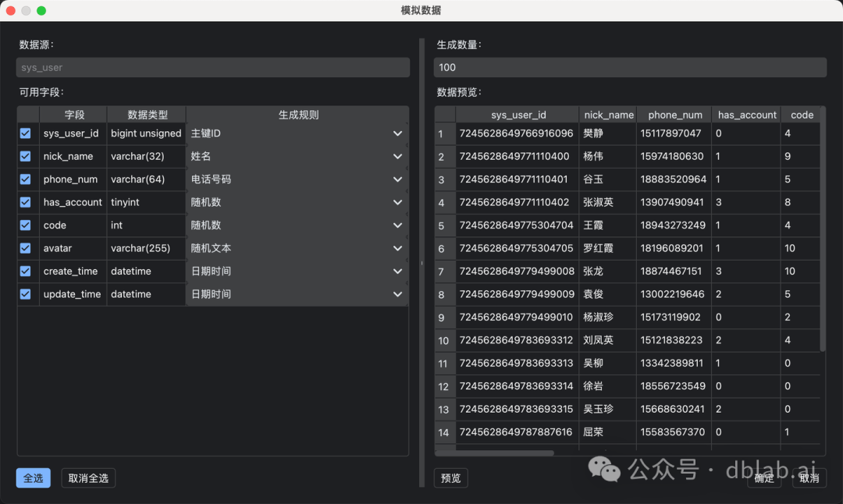This screenshot has height=504, width=843.
Task: Click the 预览 preview button
Action: (450, 477)
